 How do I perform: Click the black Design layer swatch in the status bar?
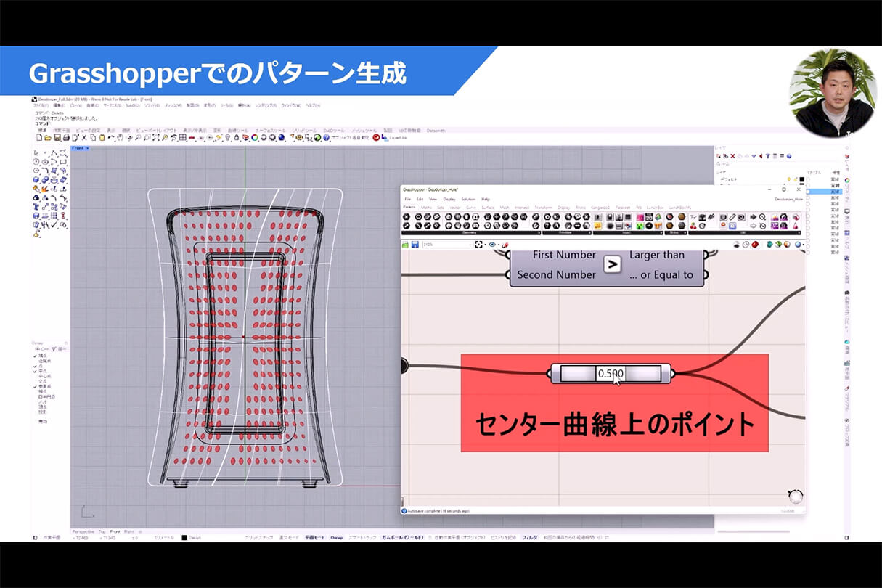tap(184, 537)
